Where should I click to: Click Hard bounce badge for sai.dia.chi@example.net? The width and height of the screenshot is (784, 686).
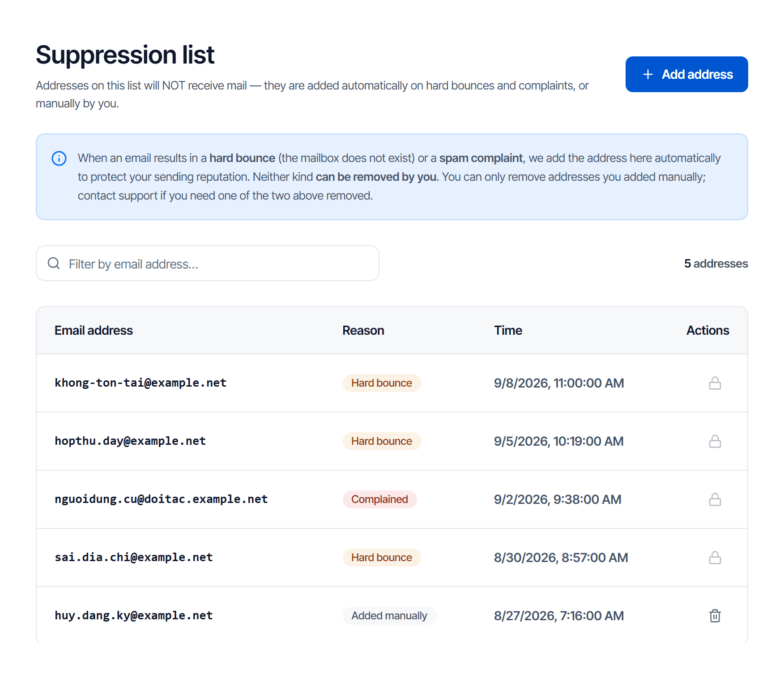382,558
